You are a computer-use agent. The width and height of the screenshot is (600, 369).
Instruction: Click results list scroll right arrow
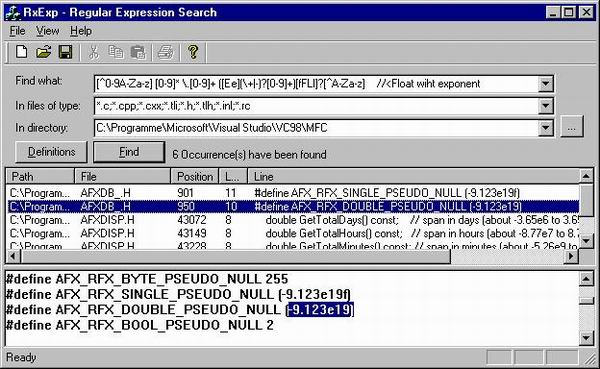point(572,256)
